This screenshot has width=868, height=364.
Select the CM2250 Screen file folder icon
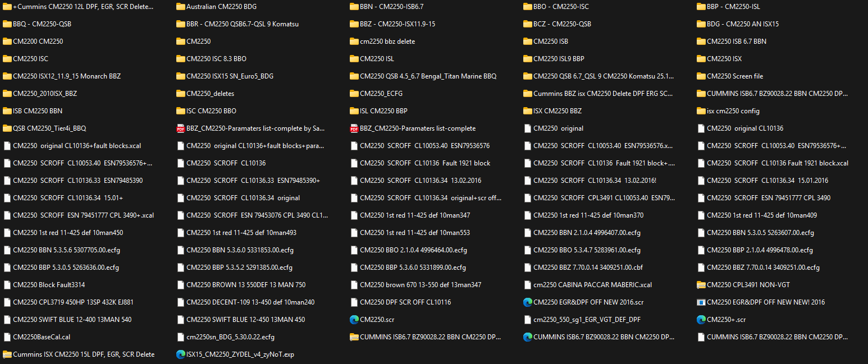click(701, 76)
